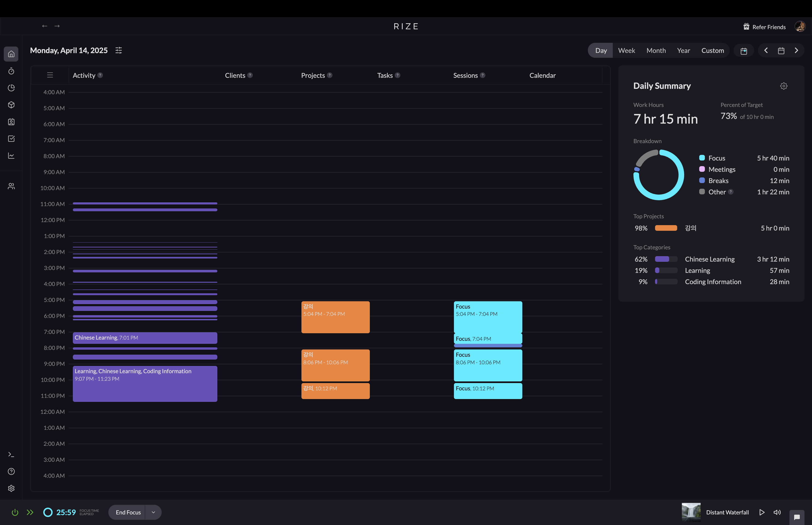Switch to the Month view tab
Viewport: 812px width, 525px height.
tap(656, 51)
